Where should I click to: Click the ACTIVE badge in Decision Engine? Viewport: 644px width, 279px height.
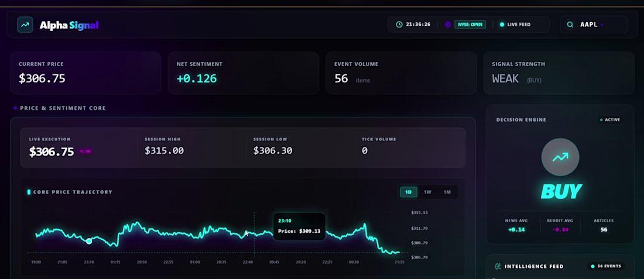pyautogui.click(x=610, y=120)
